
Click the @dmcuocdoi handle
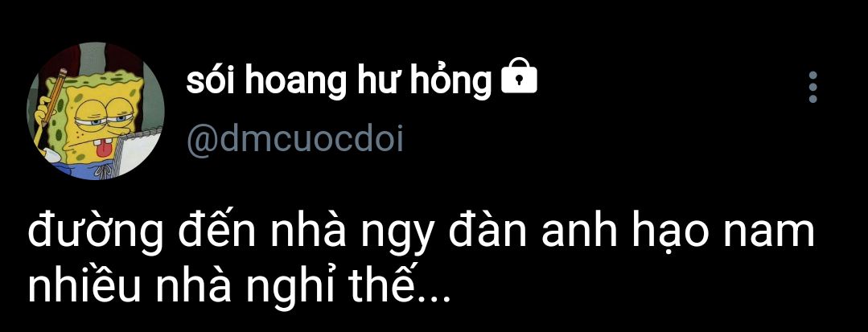(295, 141)
